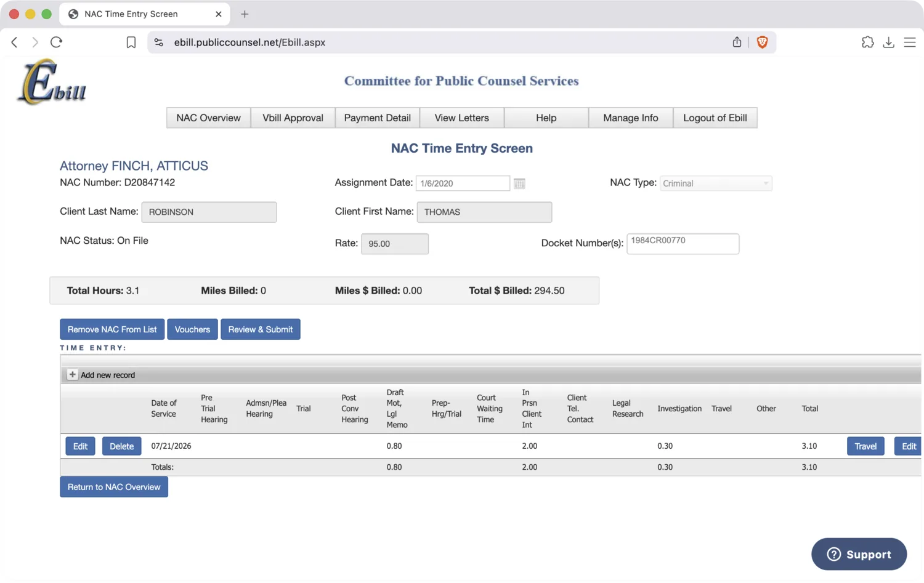Click the Client First Name field
This screenshot has height=583, width=924.
(x=484, y=212)
